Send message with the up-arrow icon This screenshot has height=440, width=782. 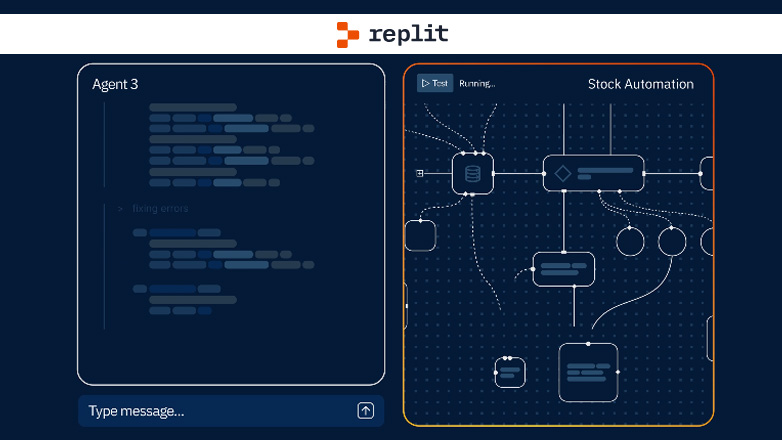[366, 411]
